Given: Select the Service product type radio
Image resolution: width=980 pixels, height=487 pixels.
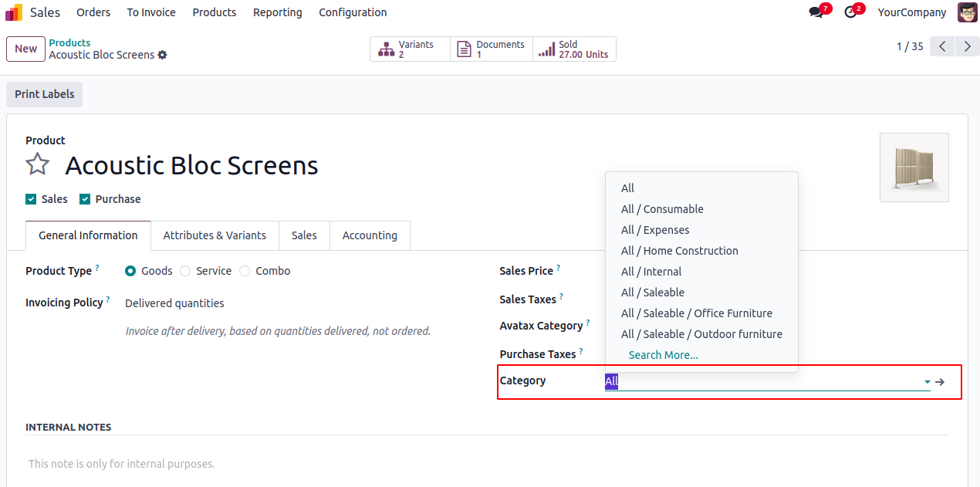Looking at the screenshot, I should click(x=185, y=271).
